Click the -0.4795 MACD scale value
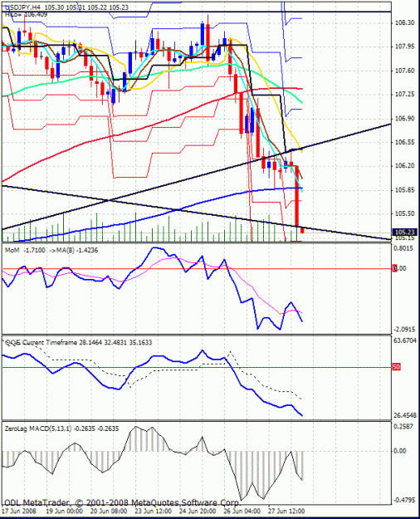Screen dimensions: 420x519 click(x=403, y=500)
